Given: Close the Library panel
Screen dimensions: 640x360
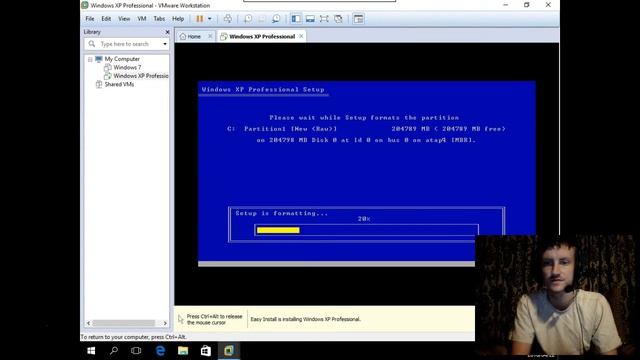Looking at the screenshot, I should point(167,32).
